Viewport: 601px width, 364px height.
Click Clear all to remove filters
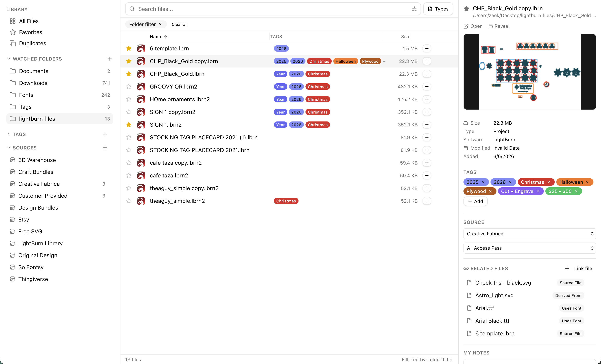click(179, 24)
